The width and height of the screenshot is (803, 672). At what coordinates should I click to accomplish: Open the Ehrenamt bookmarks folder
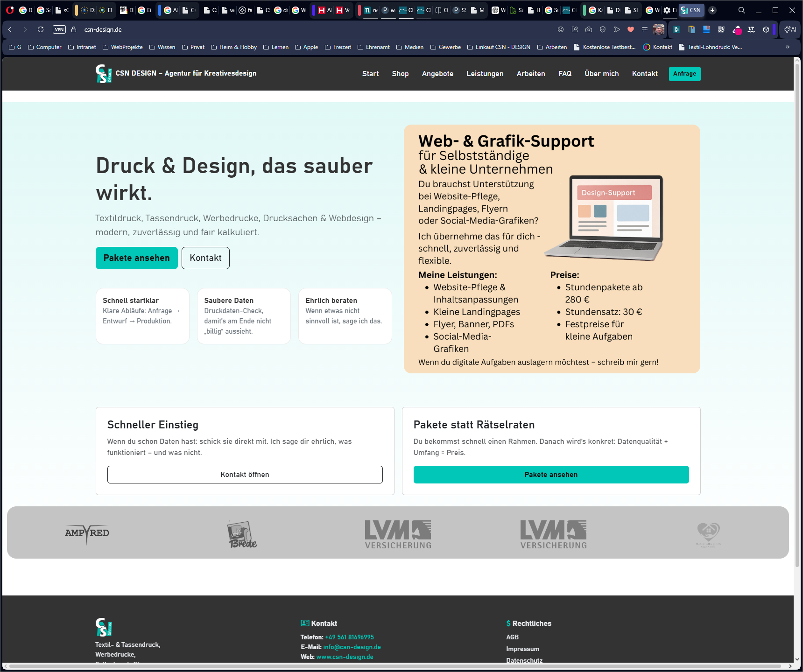373,47
